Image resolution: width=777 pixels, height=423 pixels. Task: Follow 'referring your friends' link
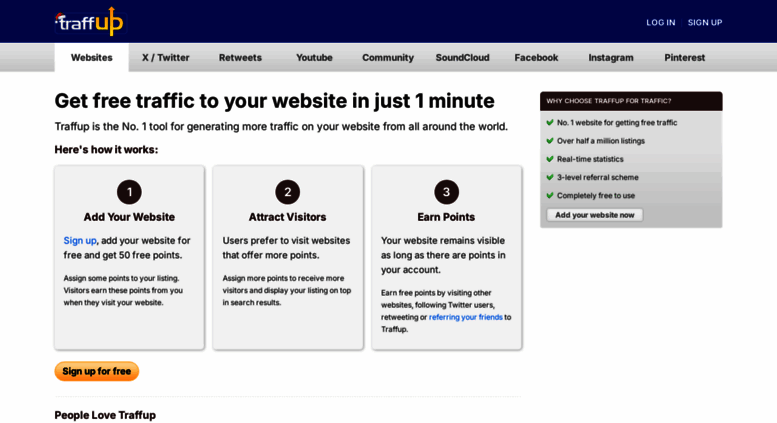point(465,317)
